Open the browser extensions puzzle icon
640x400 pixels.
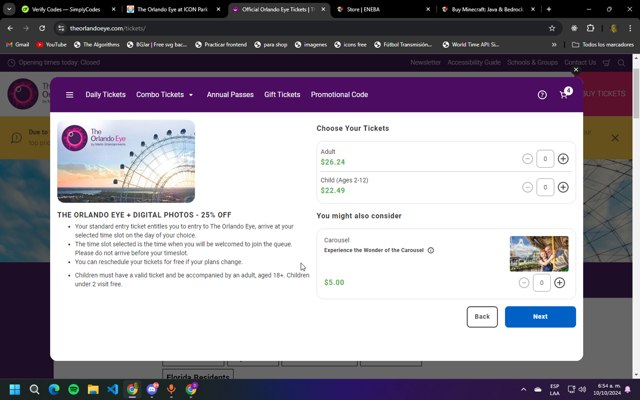coord(590,28)
